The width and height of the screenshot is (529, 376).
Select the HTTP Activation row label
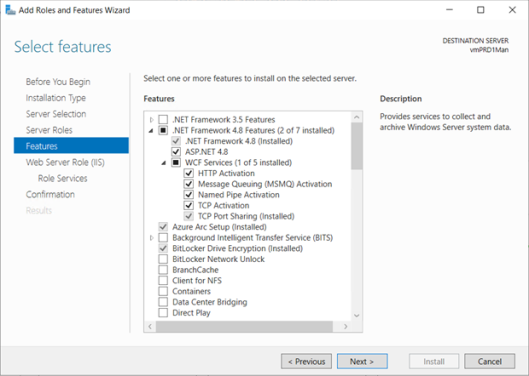(226, 173)
